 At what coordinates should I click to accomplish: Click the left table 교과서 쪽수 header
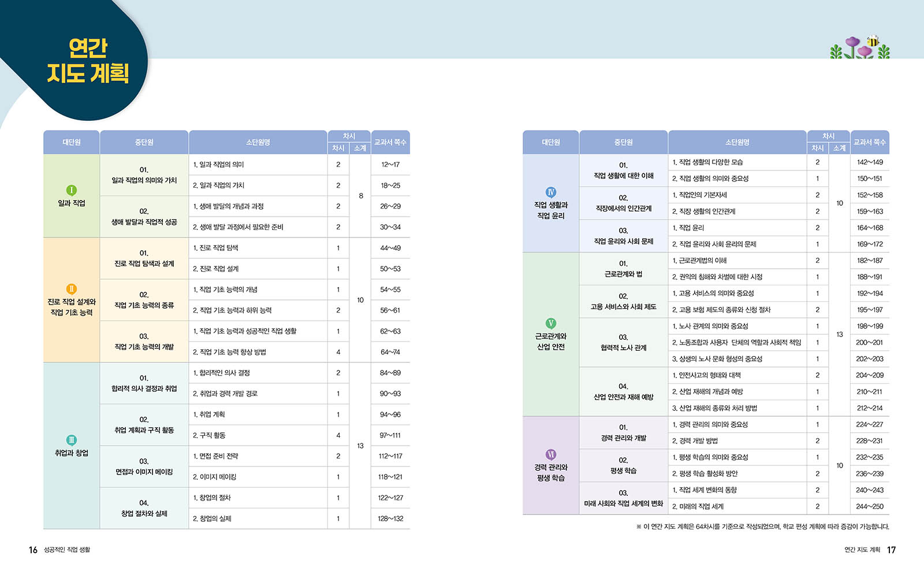pyautogui.click(x=390, y=142)
